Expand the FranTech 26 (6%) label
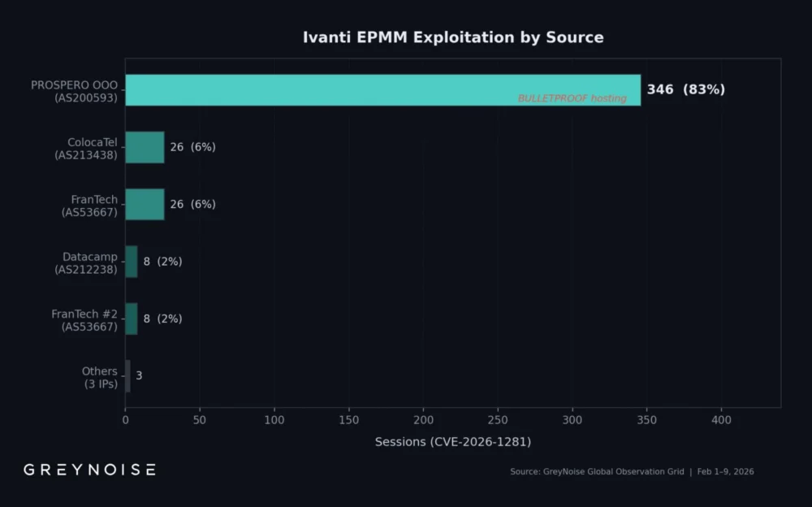812x507 pixels. coord(194,204)
